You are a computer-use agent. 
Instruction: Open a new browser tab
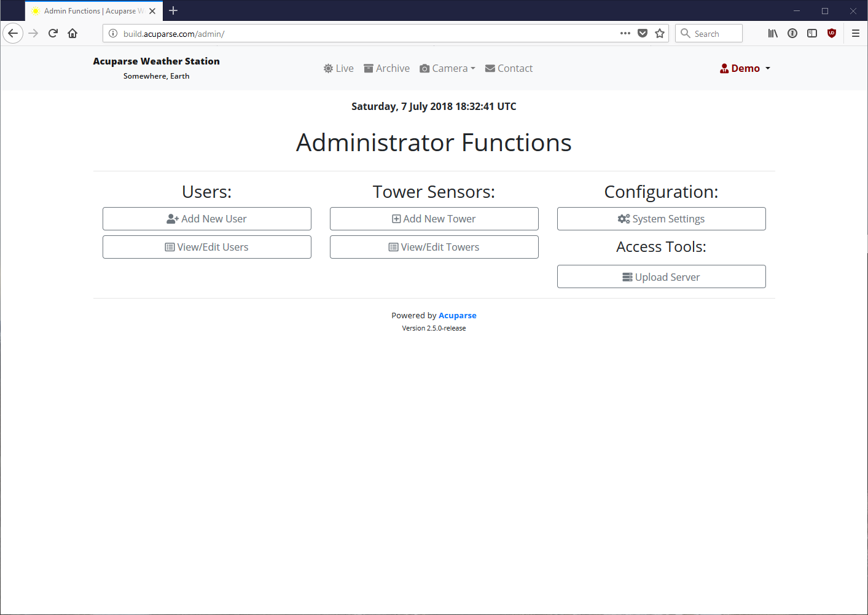[x=173, y=10]
